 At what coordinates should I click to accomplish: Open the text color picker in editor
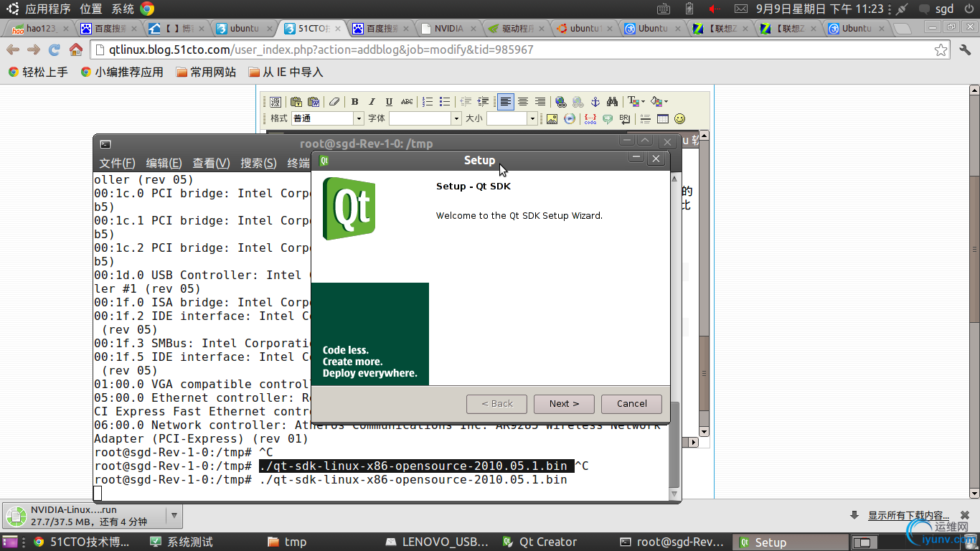pos(636,102)
